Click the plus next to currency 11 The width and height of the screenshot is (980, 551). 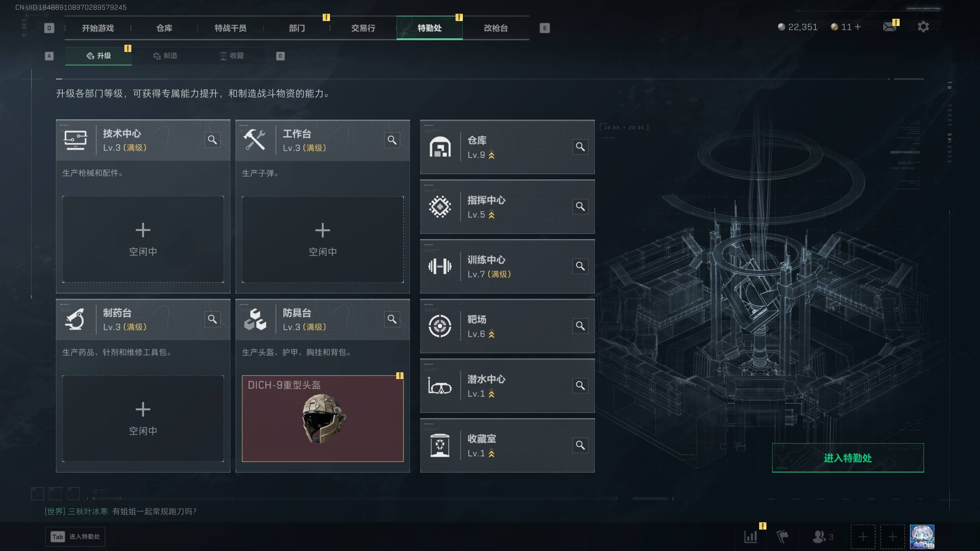(857, 27)
